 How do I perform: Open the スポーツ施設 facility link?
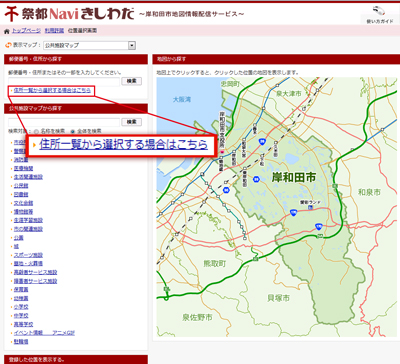28,255
